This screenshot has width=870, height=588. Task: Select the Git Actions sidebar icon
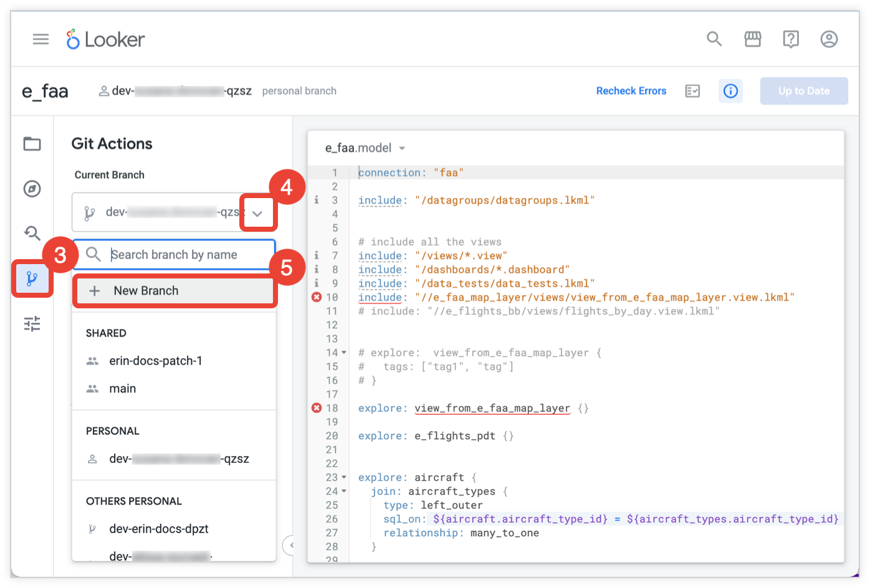[32, 278]
